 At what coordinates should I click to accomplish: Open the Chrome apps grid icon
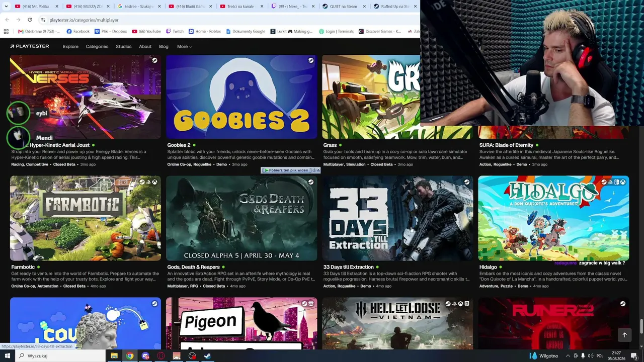(6, 31)
